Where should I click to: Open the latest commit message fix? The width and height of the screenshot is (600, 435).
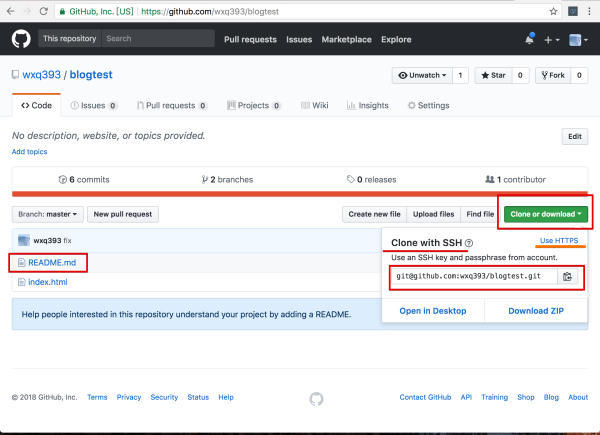67,241
